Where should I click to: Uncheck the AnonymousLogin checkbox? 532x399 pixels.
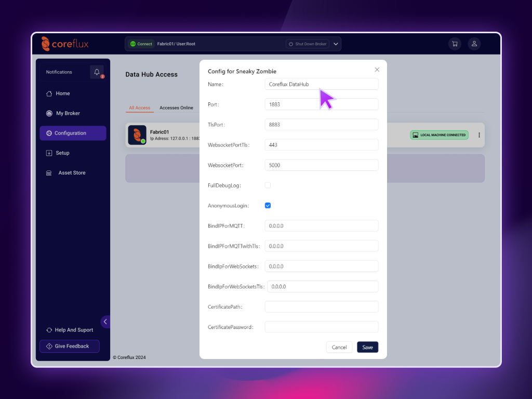268,205
